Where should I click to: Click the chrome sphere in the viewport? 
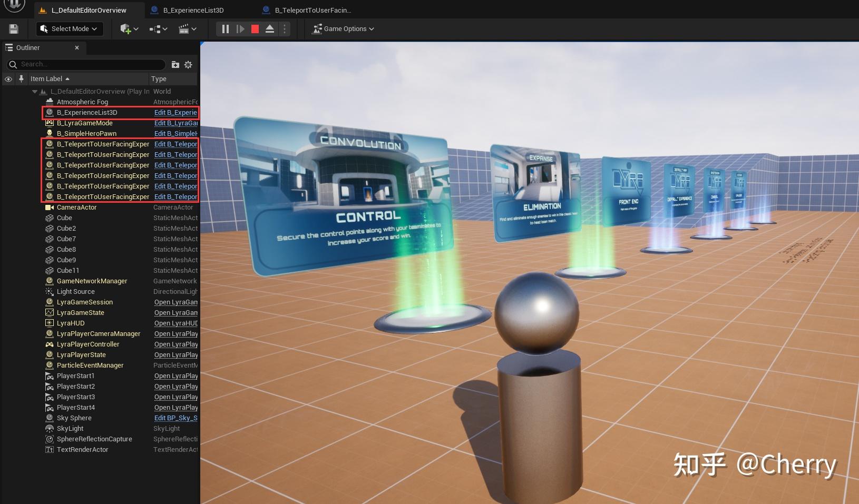pos(537,314)
